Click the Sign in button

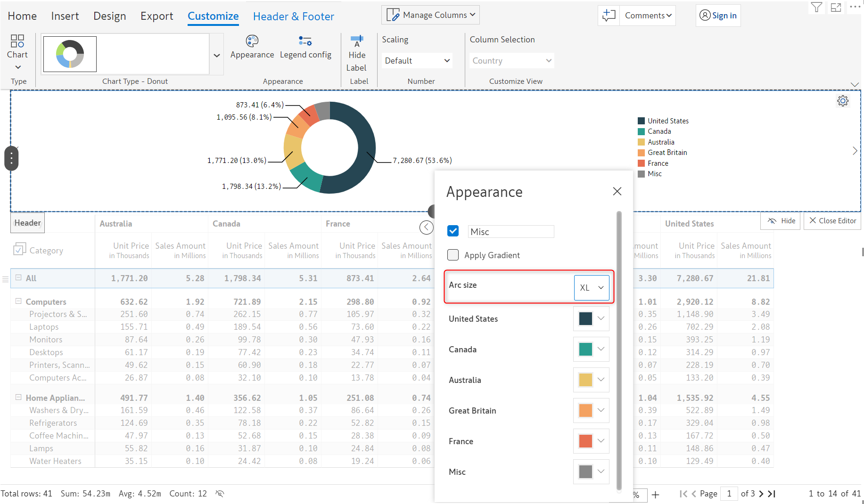click(x=718, y=16)
